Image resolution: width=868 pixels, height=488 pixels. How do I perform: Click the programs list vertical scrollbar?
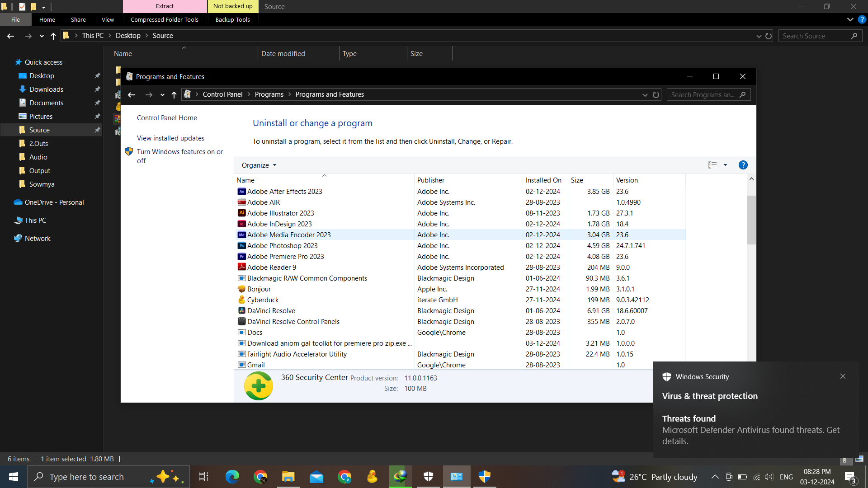[x=751, y=220]
